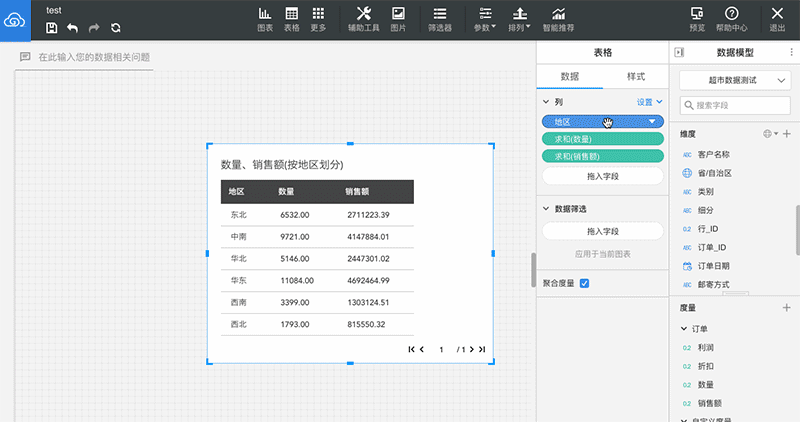This screenshot has width=800, height=422.
Task: Select the 数量 measure in the model panel
Action: [706, 385]
